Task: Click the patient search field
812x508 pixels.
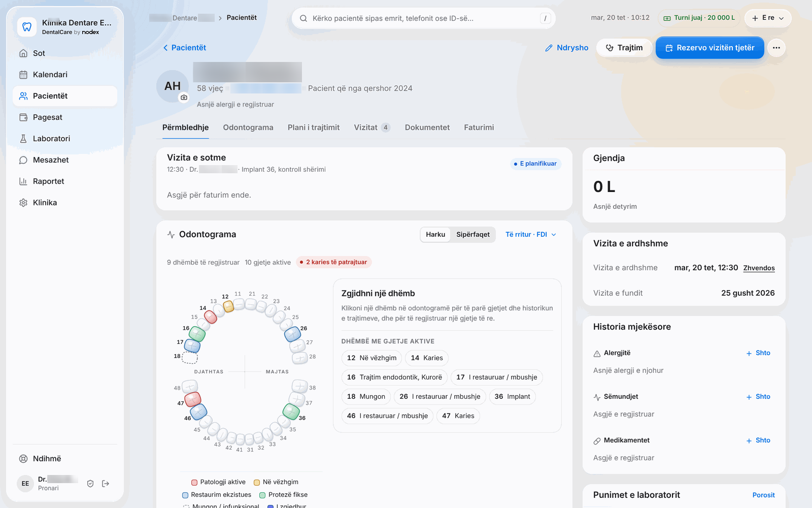Action: pyautogui.click(x=423, y=18)
